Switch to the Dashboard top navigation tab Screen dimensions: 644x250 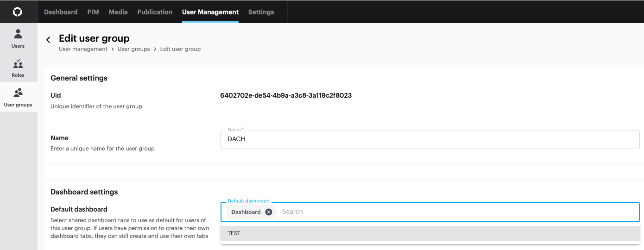tap(61, 12)
